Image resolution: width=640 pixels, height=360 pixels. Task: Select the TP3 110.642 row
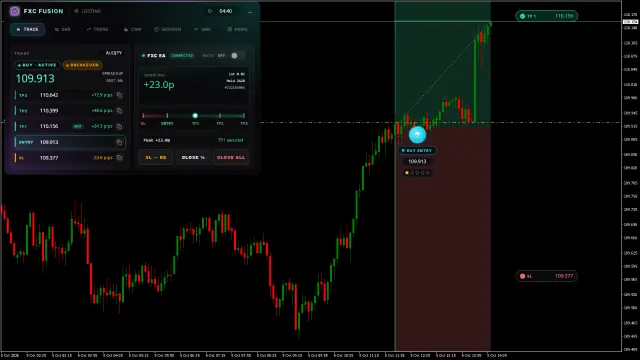(x=69, y=95)
